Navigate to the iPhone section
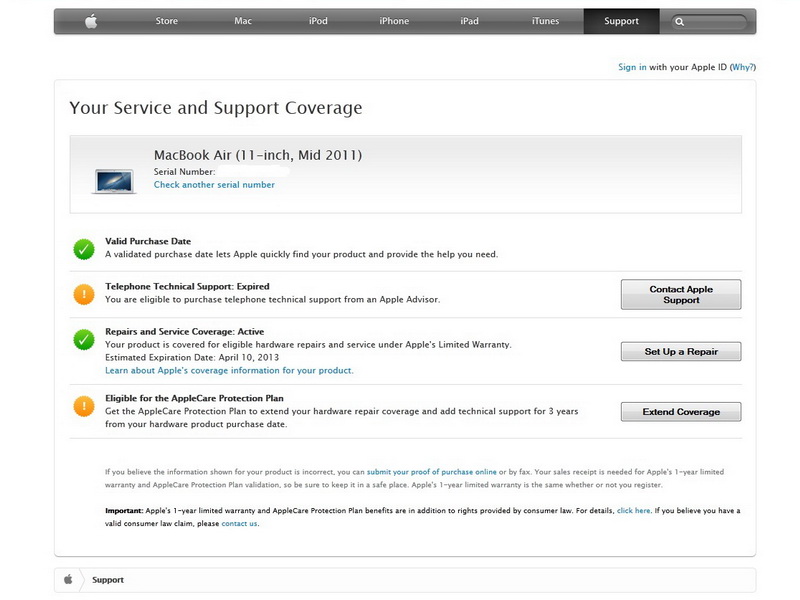 [x=394, y=21]
